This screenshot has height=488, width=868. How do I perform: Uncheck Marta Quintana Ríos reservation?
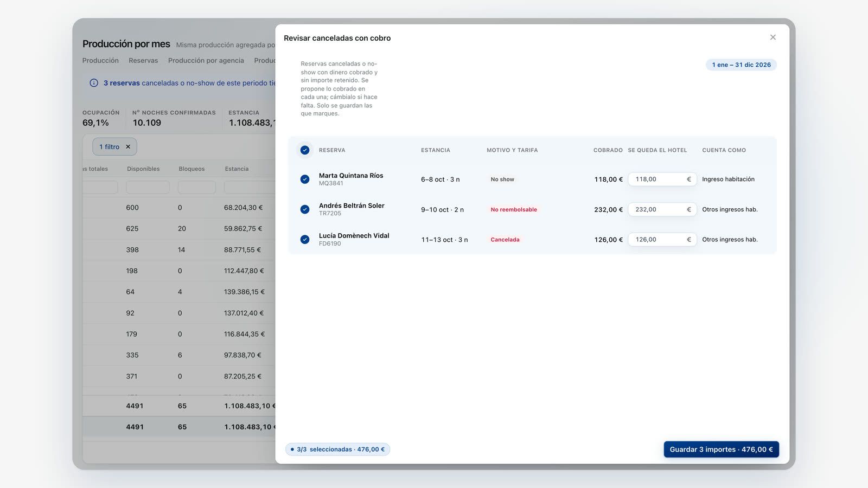click(x=305, y=179)
